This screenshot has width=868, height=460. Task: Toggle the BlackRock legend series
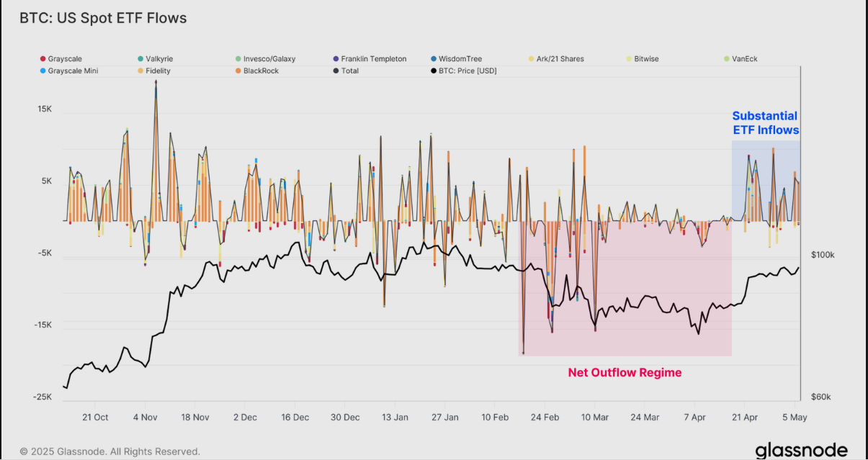click(261, 71)
